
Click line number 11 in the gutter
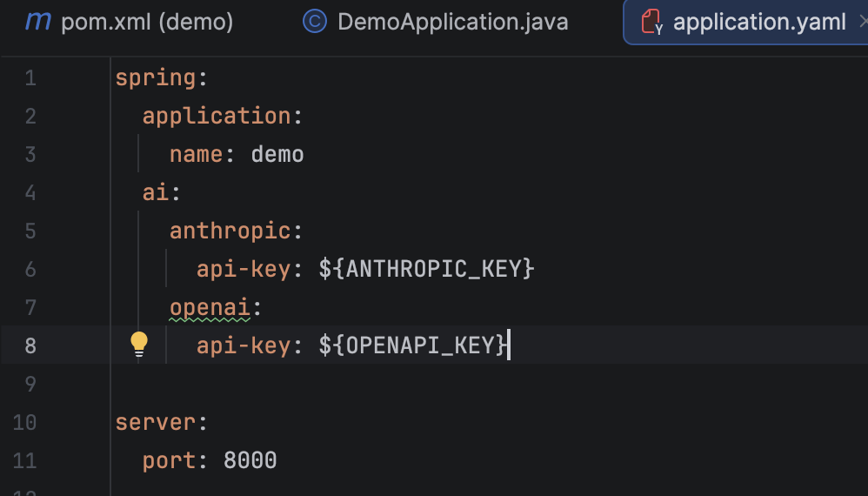[x=25, y=460]
